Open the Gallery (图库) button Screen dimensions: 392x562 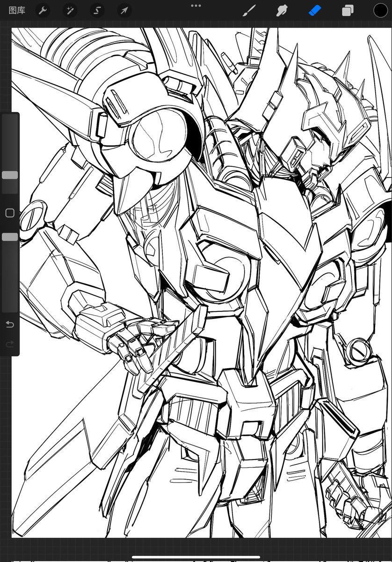(x=17, y=10)
